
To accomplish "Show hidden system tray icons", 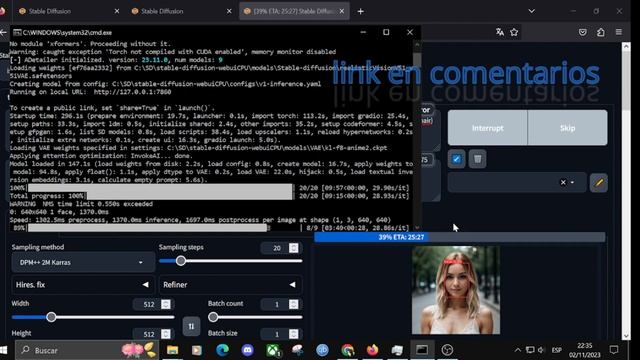I will pos(518,350).
